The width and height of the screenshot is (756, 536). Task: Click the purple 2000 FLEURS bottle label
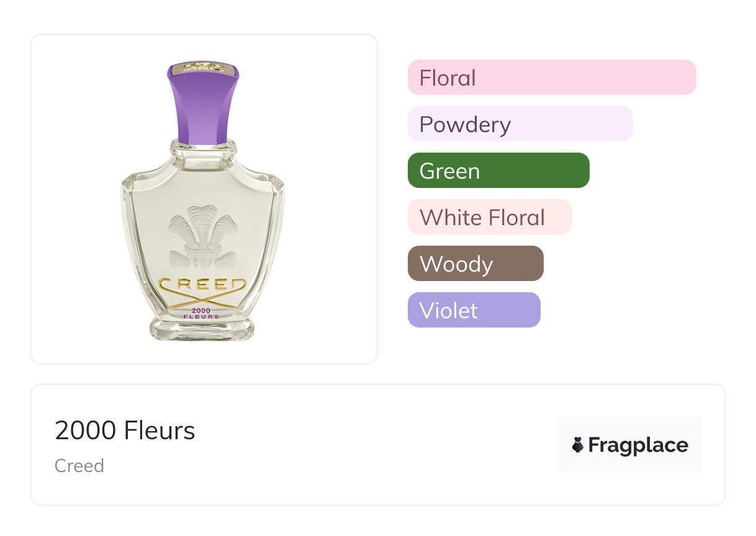(202, 313)
